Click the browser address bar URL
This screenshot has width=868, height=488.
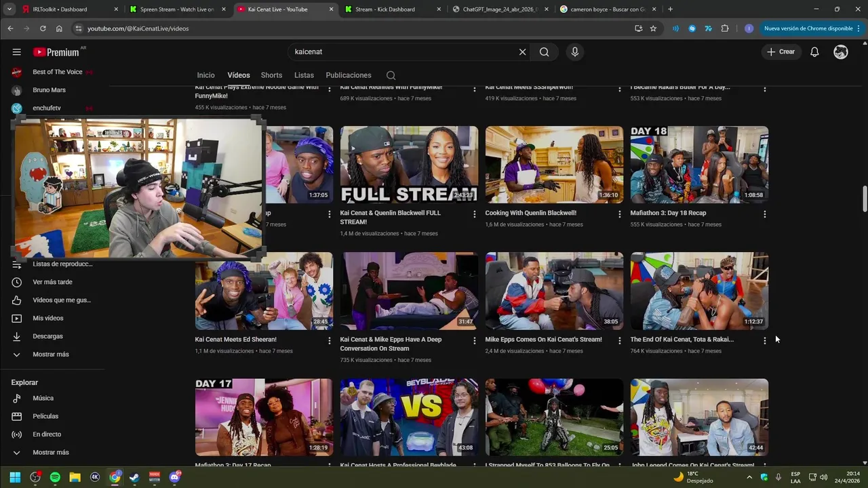[x=138, y=28]
